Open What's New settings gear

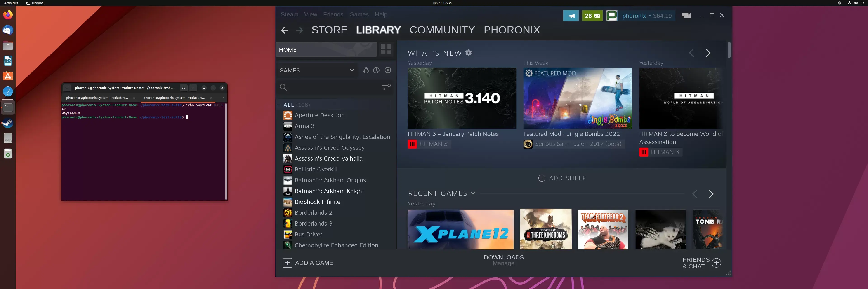pyautogui.click(x=468, y=53)
